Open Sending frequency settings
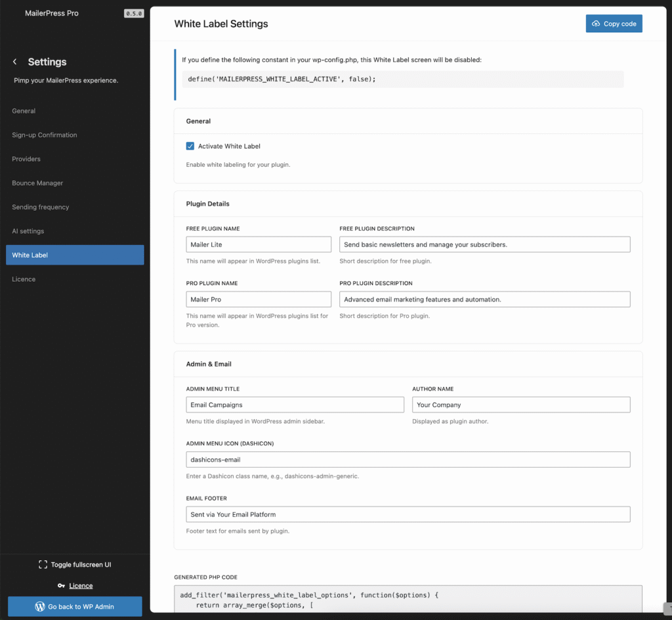This screenshot has height=620, width=672. pyautogui.click(x=40, y=207)
